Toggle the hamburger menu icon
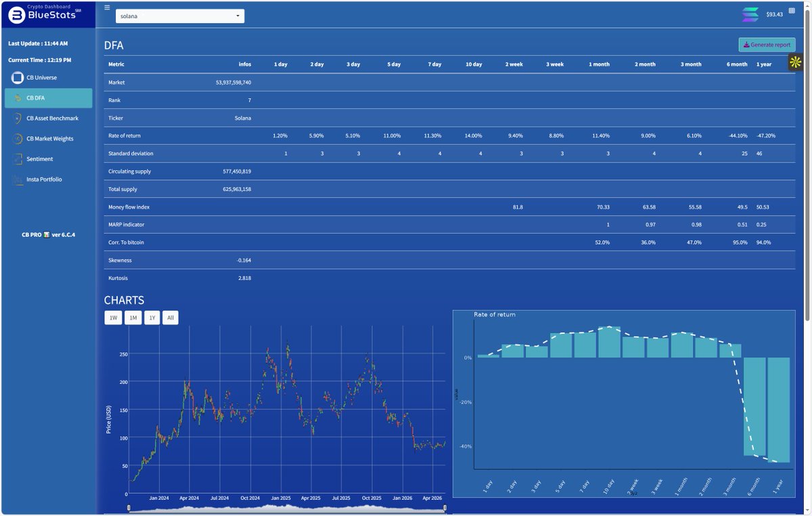 [x=107, y=7]
